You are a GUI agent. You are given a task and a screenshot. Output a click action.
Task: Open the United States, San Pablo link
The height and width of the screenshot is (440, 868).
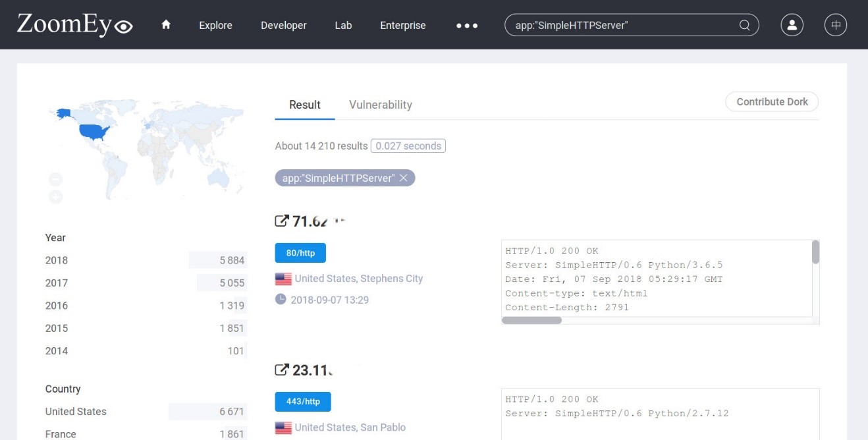tap(350, 427)
